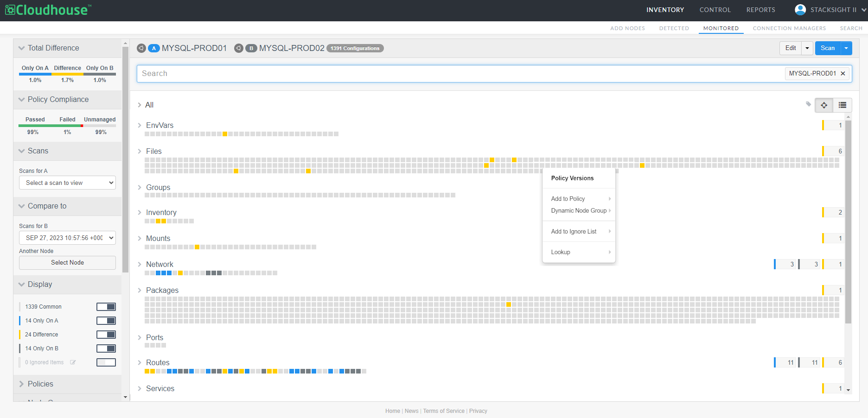
Task: Switch to the crosshair grid view
Action: (x=824, y=105)
